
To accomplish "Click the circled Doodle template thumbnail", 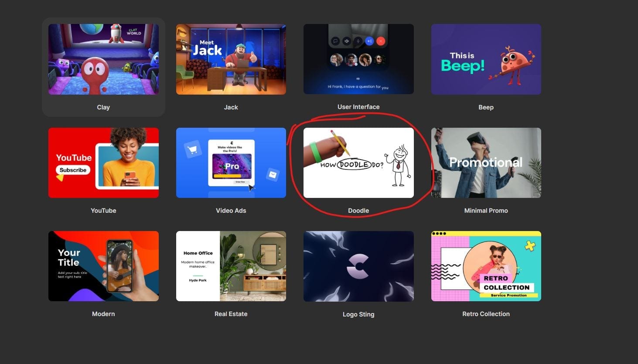I will pos(358,163).
